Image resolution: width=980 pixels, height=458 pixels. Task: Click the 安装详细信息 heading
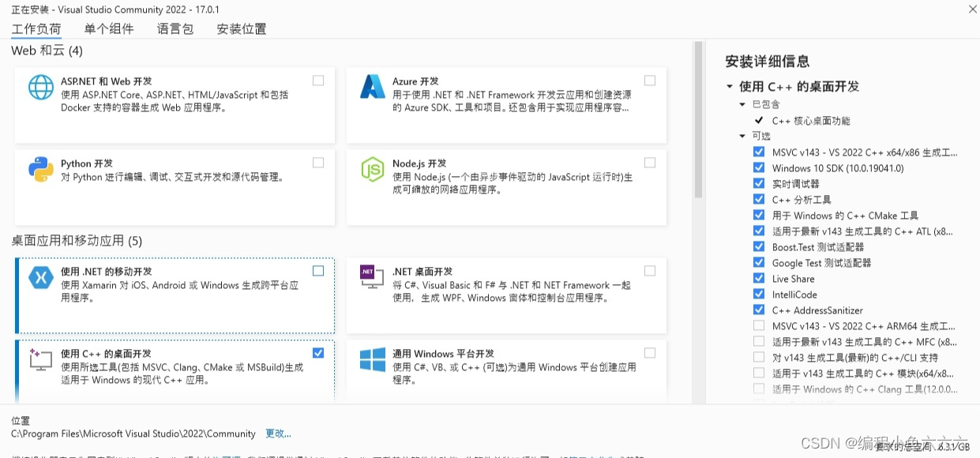pos(768,62)
